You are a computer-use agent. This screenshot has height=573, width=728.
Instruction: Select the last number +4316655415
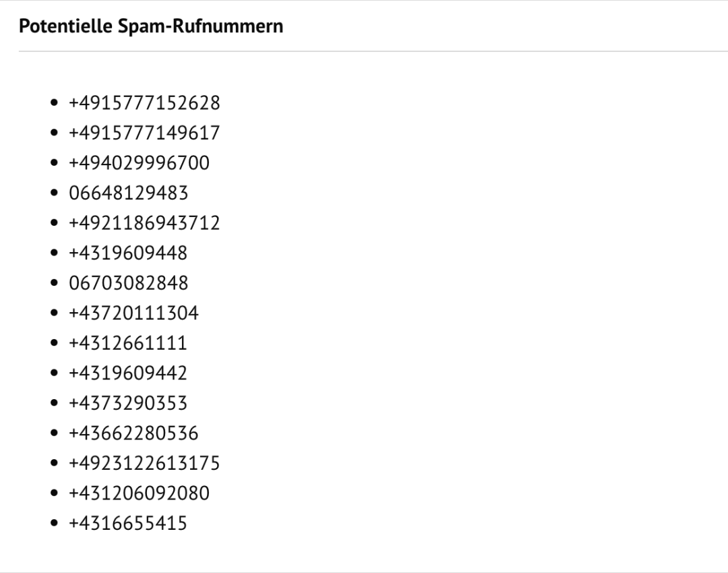pos(128,523)
